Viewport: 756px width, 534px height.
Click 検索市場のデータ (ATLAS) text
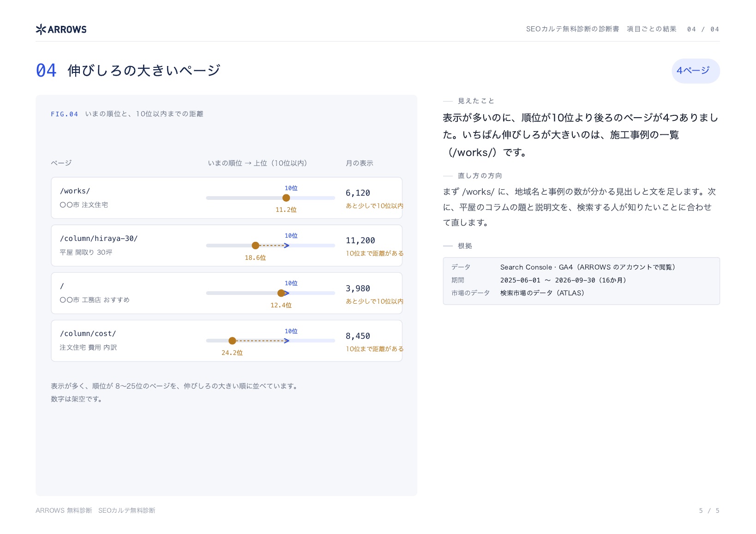(542, 293)
